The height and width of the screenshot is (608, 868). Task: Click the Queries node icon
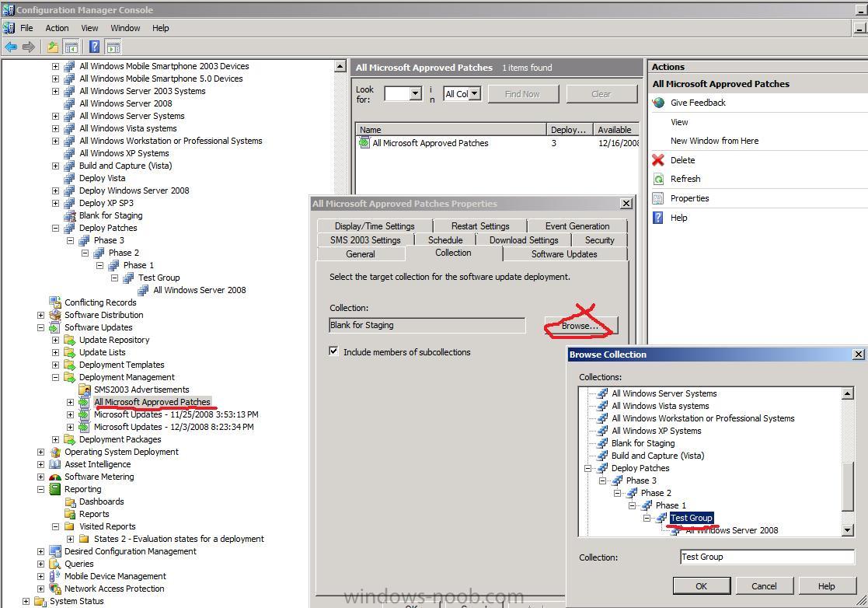[55, 564]
